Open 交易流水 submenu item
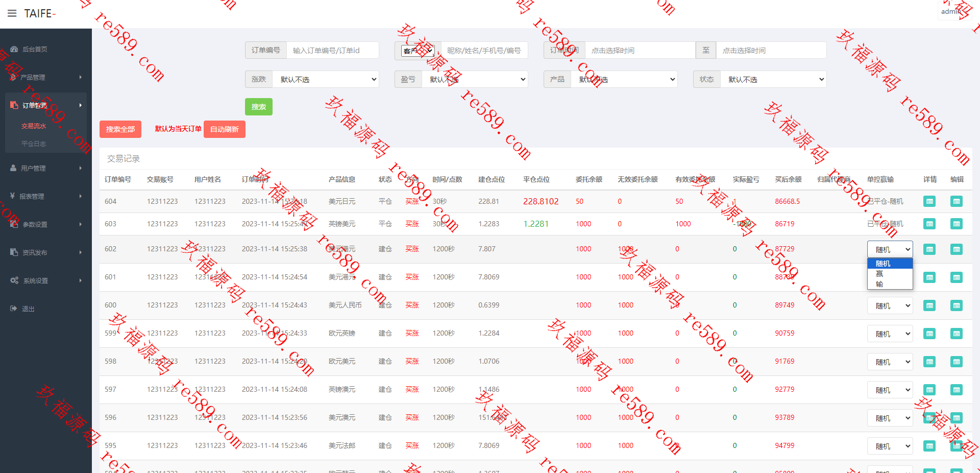 pos(34,126)
